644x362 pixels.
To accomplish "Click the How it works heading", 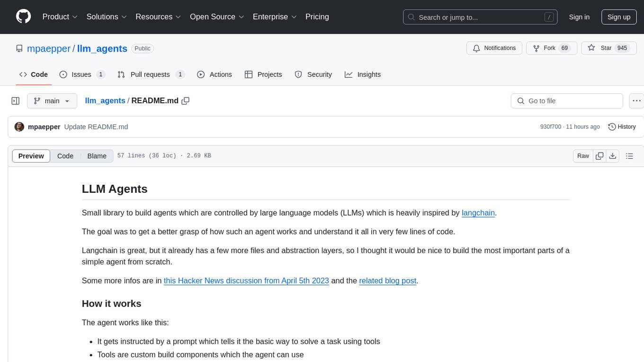I will point(112,304).
